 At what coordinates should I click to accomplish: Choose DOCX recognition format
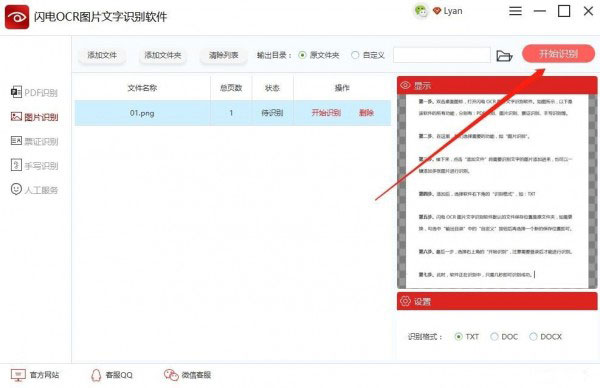[533, 337]
